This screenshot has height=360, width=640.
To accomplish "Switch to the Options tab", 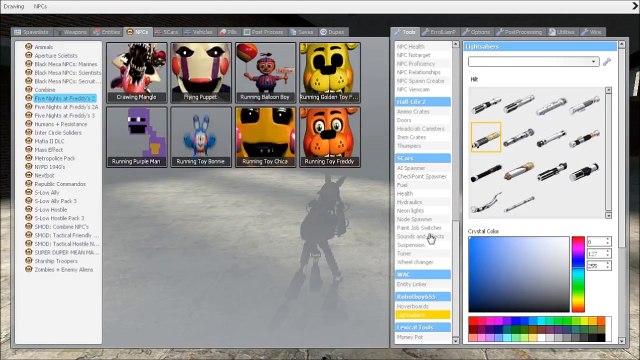I will pyautogui.click(x=476, y=32).
